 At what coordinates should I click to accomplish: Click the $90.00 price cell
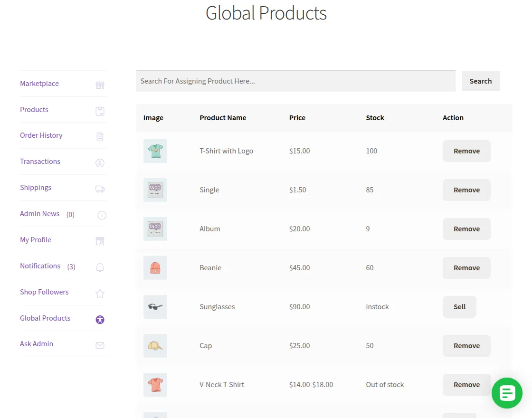(x=300, y=307)
